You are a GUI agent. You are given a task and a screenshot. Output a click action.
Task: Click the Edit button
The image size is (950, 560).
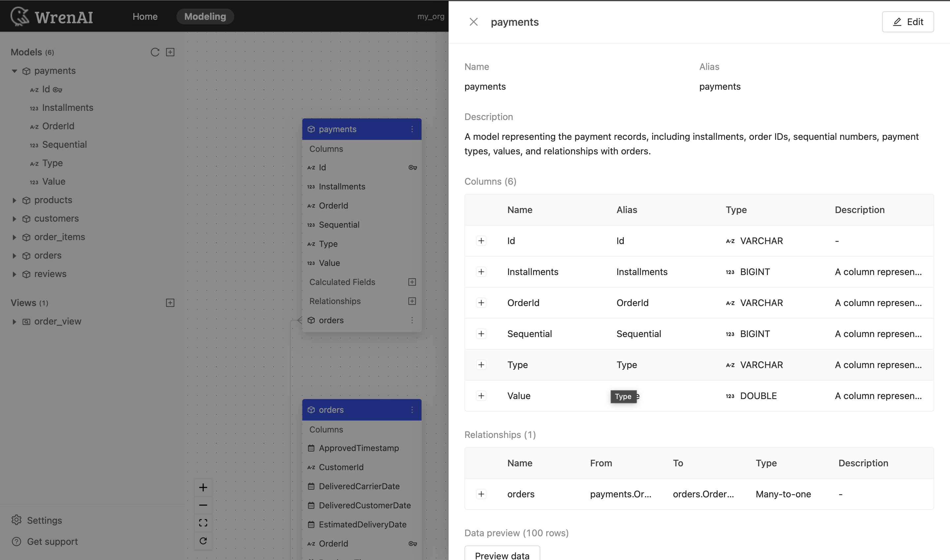908,22
